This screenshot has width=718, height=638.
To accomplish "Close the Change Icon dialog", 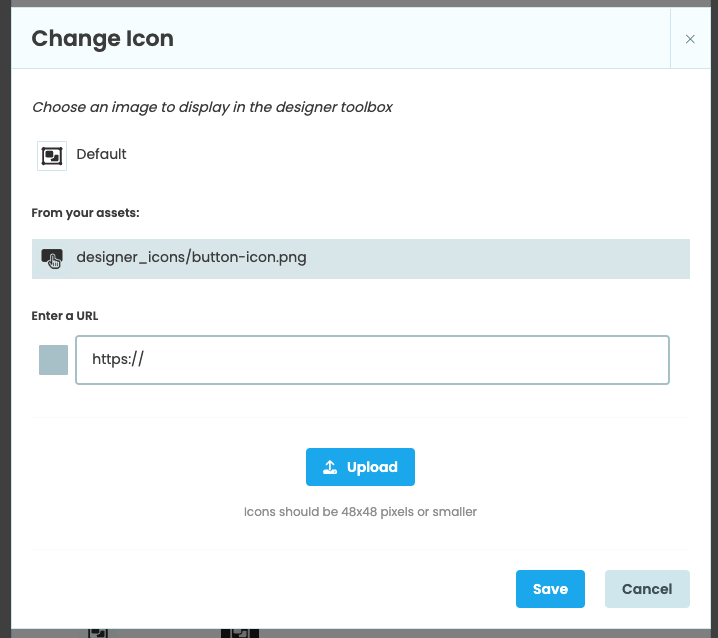I will pos(690,39).
